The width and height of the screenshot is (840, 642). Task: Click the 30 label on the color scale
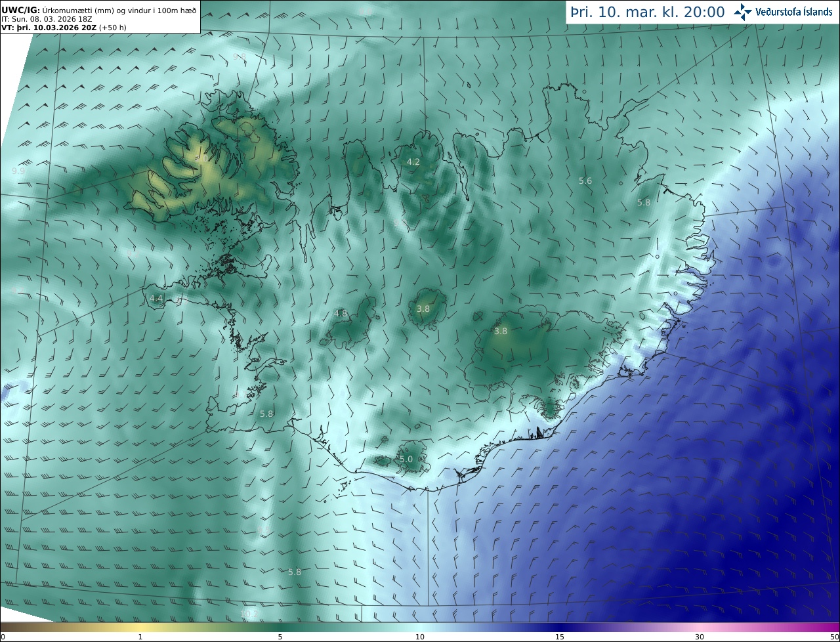[700, 637]
